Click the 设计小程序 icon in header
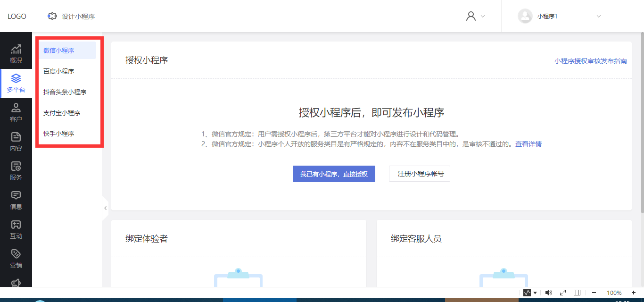 52,16
